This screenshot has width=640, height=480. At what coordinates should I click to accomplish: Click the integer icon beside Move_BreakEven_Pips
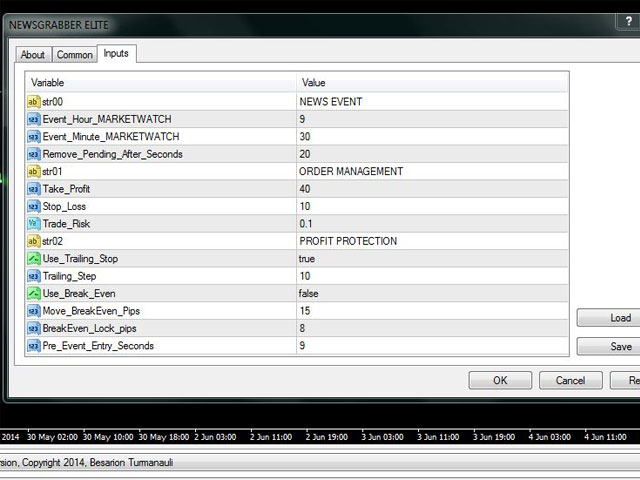33,311
